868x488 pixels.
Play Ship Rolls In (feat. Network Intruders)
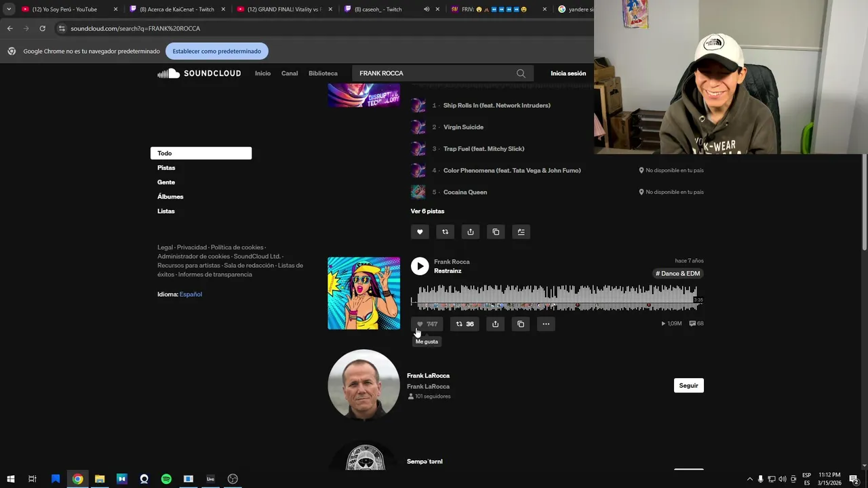(x=497, y=105)
